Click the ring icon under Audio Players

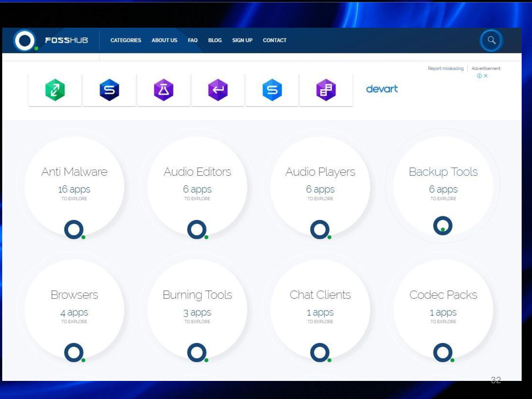(x=320, y=230)
